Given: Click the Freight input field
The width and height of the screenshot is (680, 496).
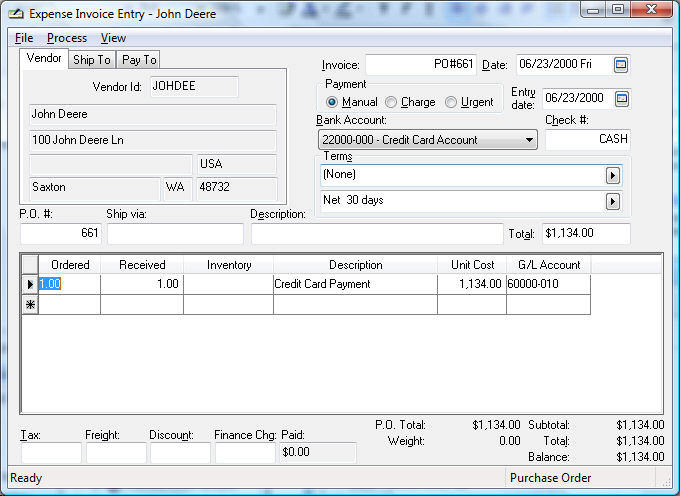Looking at the screenshot, I should click(116, 453).
